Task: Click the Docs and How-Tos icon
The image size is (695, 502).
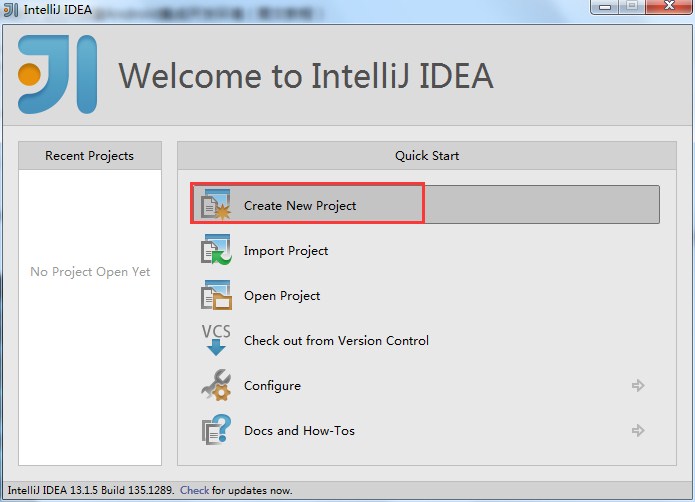Action: coord(216,430)
